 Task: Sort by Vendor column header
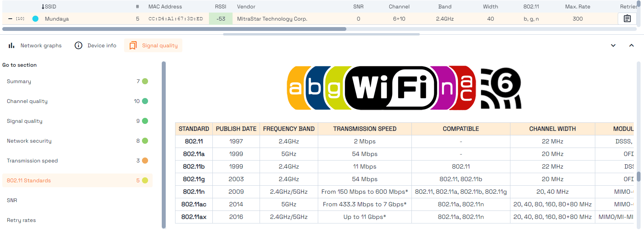pos(246,6)
